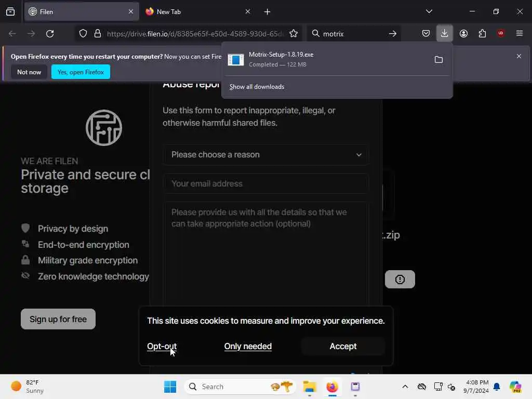
Task: Open the tracking protection shield icon
Action: coord(83,34)
